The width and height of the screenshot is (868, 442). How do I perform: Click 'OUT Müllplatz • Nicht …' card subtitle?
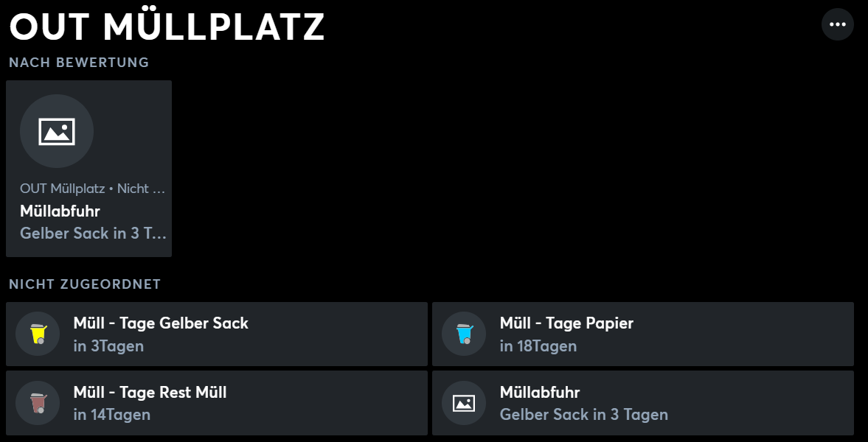tap(92, 189)
